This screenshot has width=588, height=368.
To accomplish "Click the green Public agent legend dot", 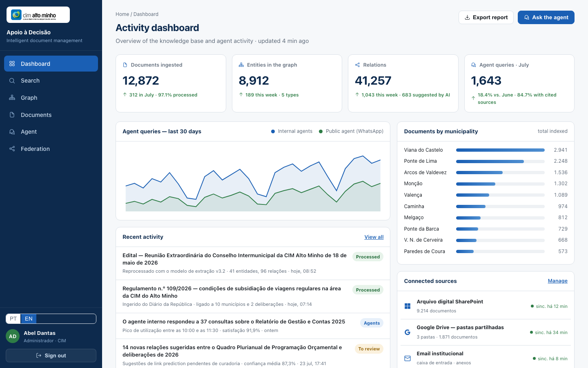I will point(321,131).
